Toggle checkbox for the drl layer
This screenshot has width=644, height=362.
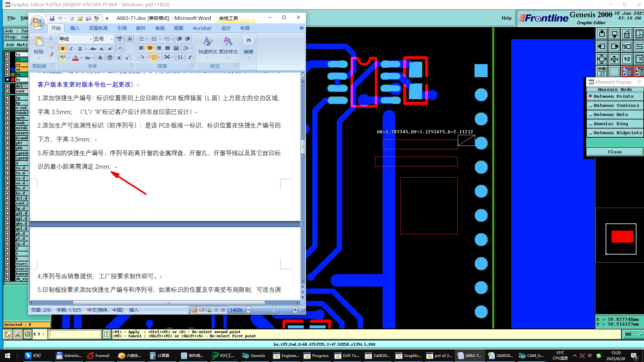tap(8, 86)
